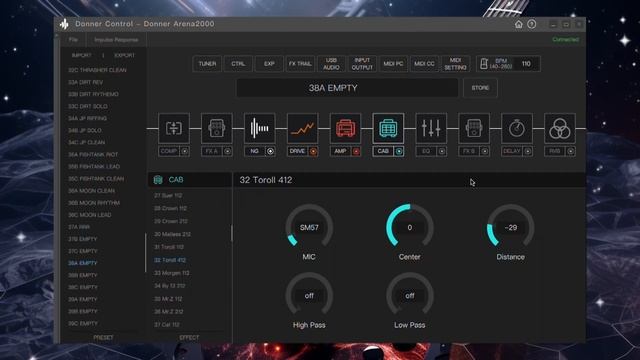This screenshot has height=360, width=640.
Task: Select preset 38A EMPTY in list
Action: click(x=83, y=263)
